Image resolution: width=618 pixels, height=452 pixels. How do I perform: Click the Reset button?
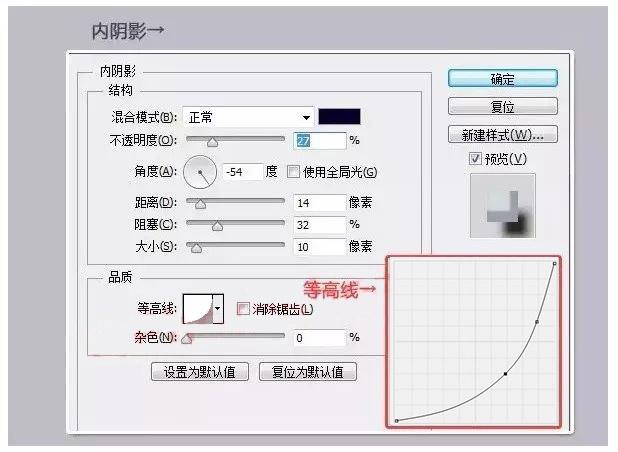coord(502,107)
